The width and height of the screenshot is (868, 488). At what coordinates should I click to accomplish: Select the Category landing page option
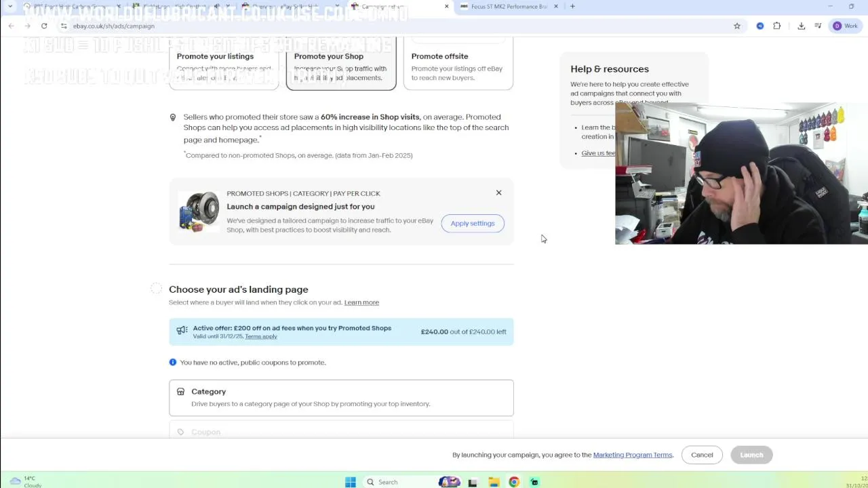click(x=341, y=398)
